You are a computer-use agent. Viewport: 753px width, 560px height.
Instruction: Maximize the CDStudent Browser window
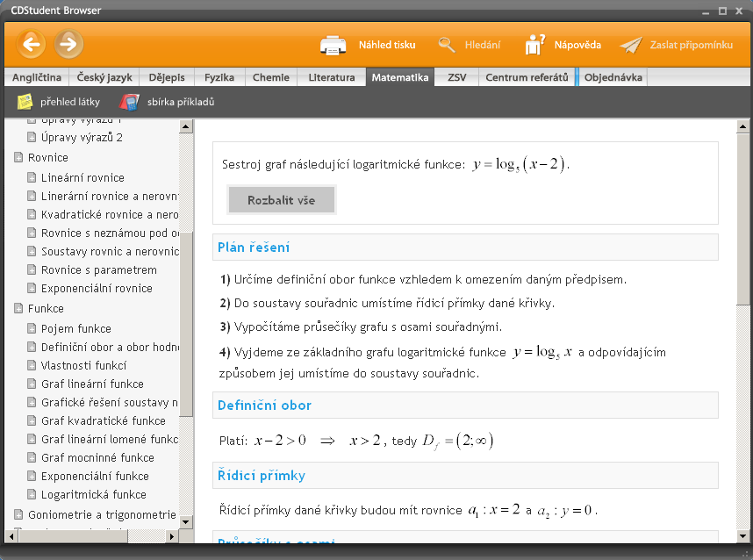(x=722, y=11)
